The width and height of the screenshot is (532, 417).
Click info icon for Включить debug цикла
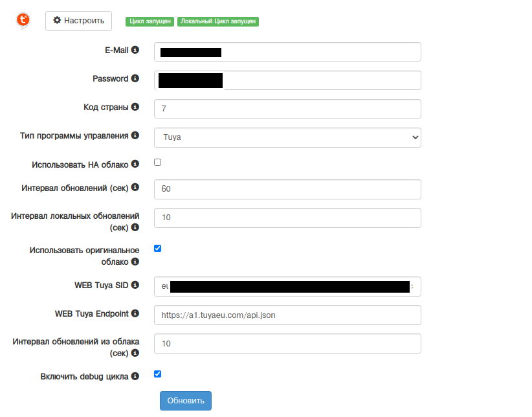(135, 376)
